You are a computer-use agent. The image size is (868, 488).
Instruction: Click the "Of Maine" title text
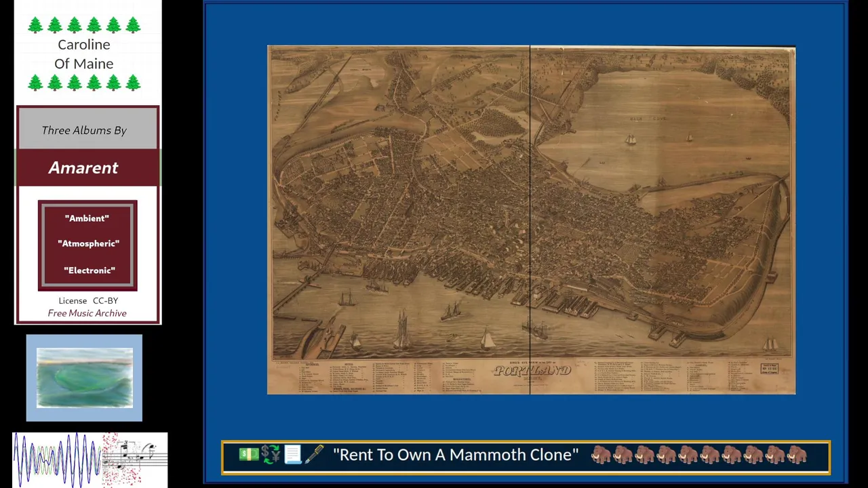point(84,64)
